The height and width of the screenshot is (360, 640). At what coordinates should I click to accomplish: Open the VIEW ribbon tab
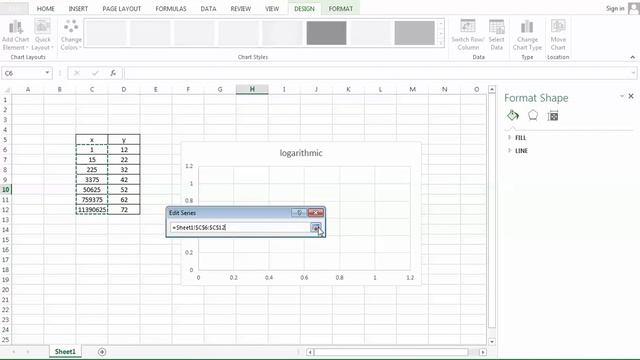tap(272, 9)
